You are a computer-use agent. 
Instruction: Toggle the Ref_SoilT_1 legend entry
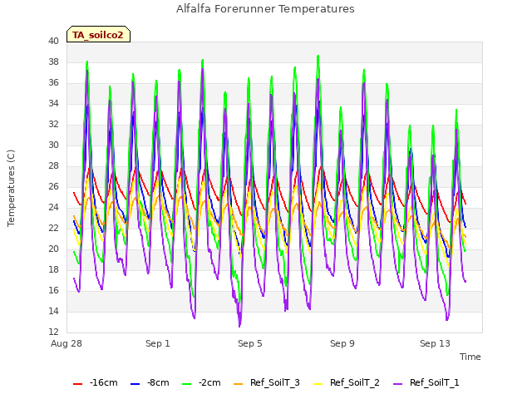click(x=426, y=382)
